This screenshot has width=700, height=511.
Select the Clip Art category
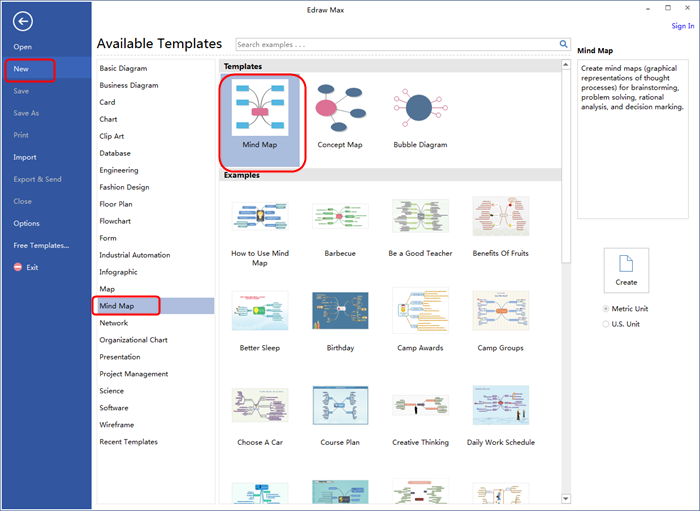coord(112,136)
